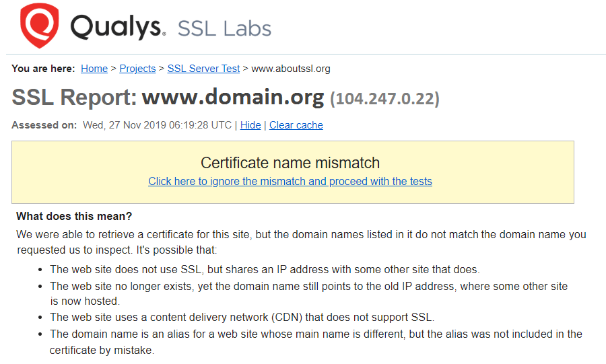Click the bullet about site no longer existing
This screenshot has width=606, height=364.
point(309,293)
